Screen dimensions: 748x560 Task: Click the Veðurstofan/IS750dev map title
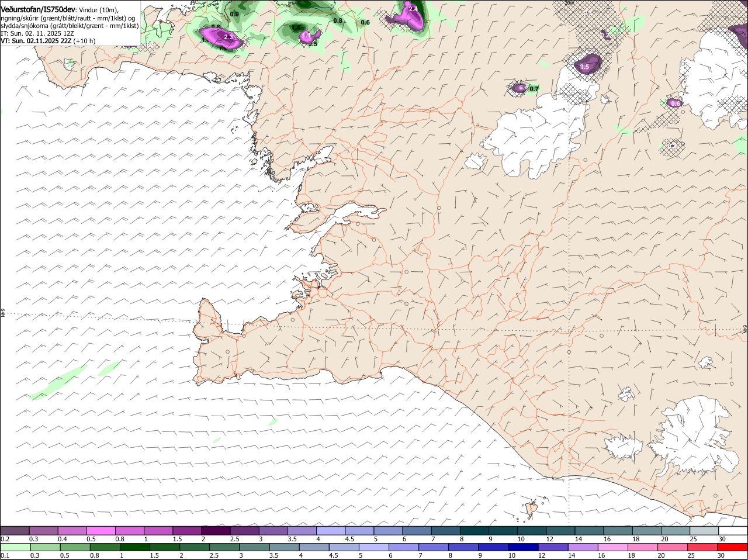coord(38,9)
